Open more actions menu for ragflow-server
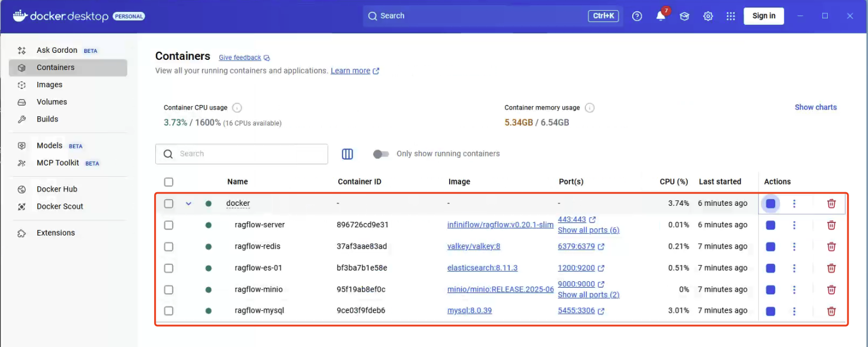Viewport: 868px width, 347px height. click(x=794, y=225)
